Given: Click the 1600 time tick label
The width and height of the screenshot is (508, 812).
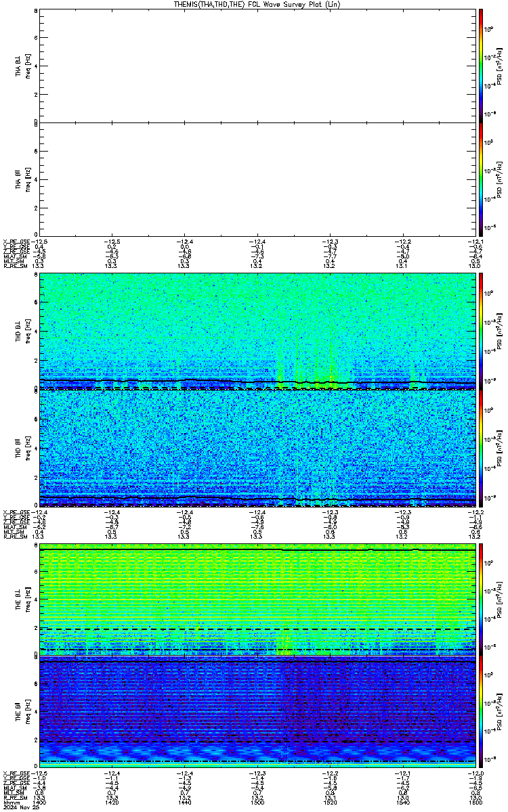Looking at the screenshot, I should tap(475, 803).
